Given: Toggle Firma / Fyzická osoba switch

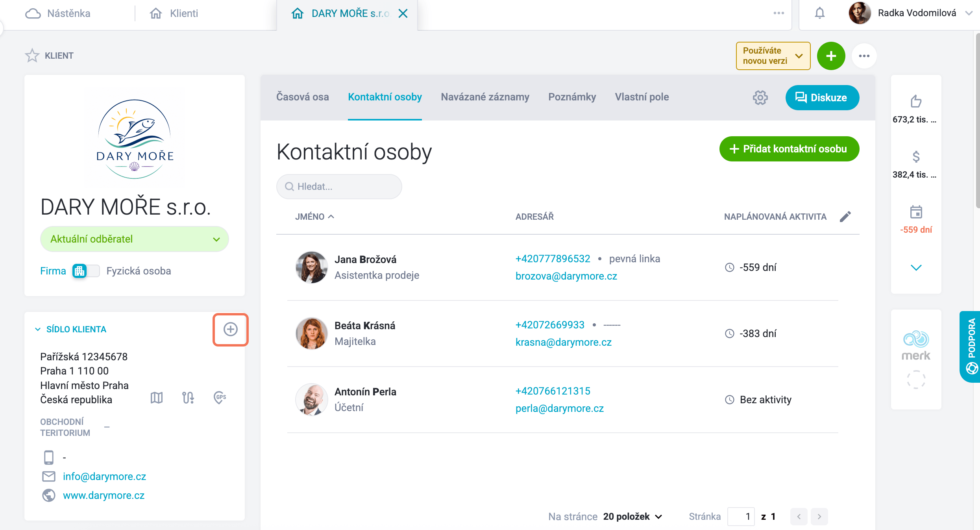Looking at the screenshot, I should pos(86,271).
